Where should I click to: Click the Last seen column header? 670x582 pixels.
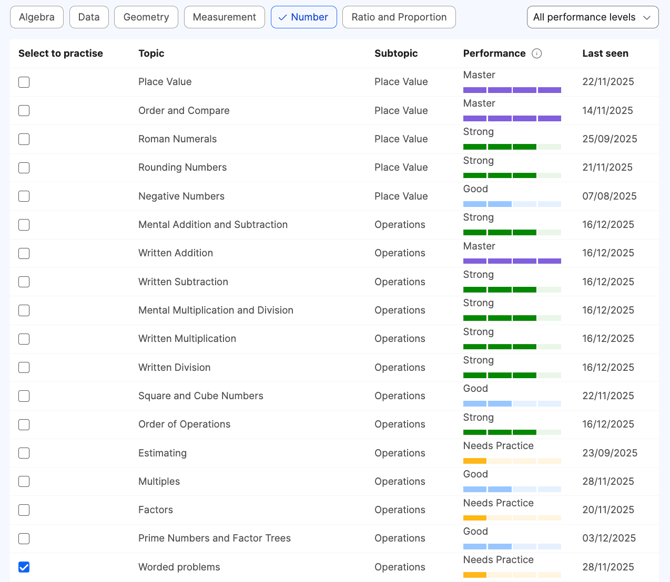pos(605,53)
